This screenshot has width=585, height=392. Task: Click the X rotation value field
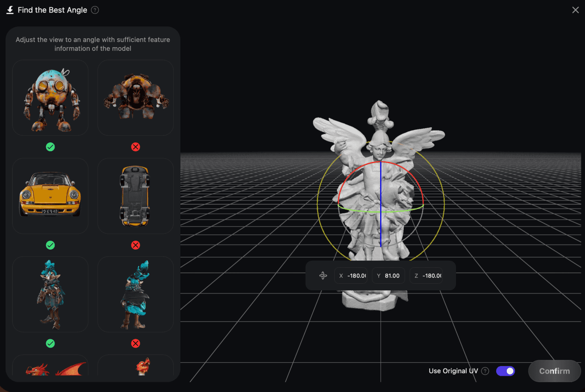(351, 276)
